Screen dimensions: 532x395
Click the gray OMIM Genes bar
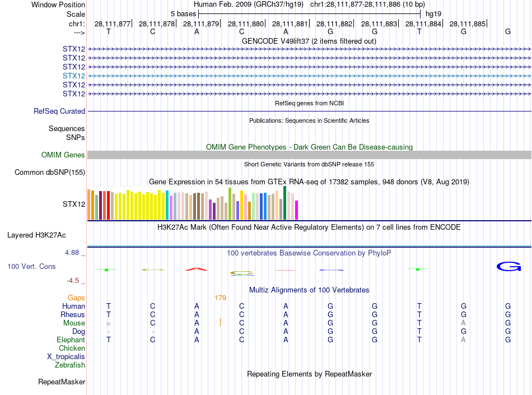click(x=309, y=155)
